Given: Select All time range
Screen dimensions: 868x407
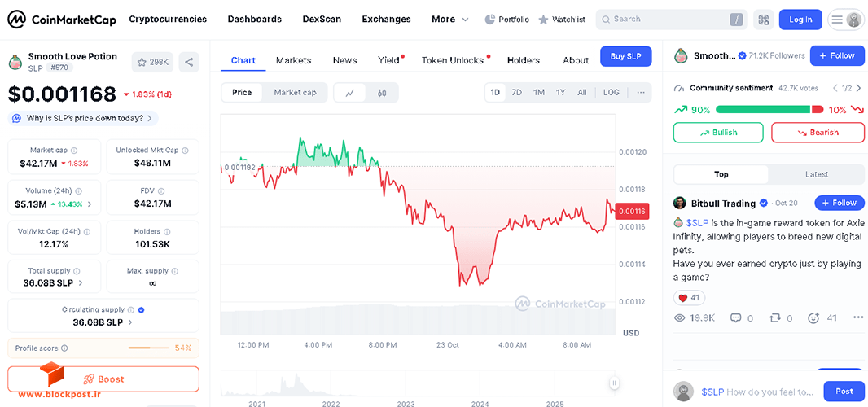Looking at the screenshot, I should click(582, 93).
